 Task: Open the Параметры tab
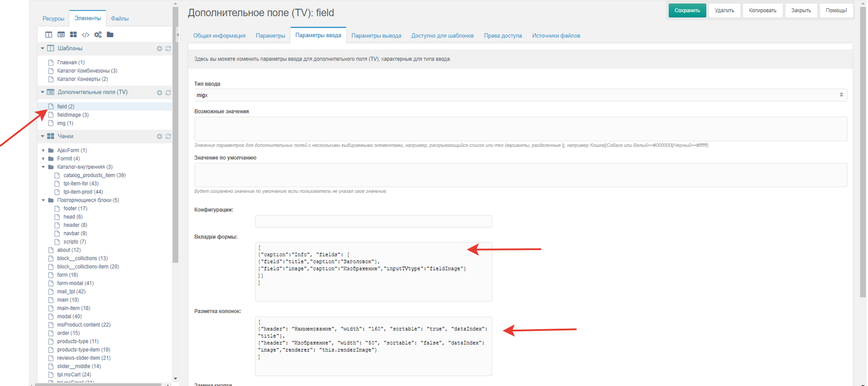coord(270,36)
